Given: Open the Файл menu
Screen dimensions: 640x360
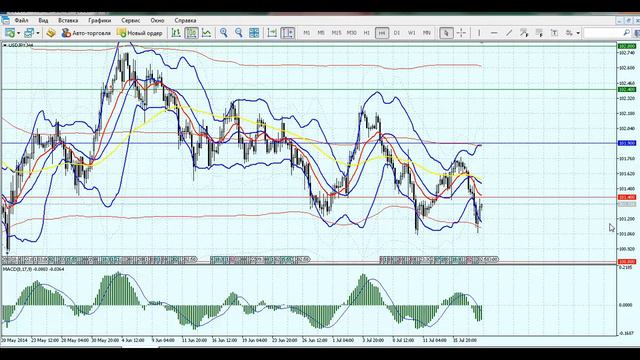Looking at the screenshot, I should point(21,20).
